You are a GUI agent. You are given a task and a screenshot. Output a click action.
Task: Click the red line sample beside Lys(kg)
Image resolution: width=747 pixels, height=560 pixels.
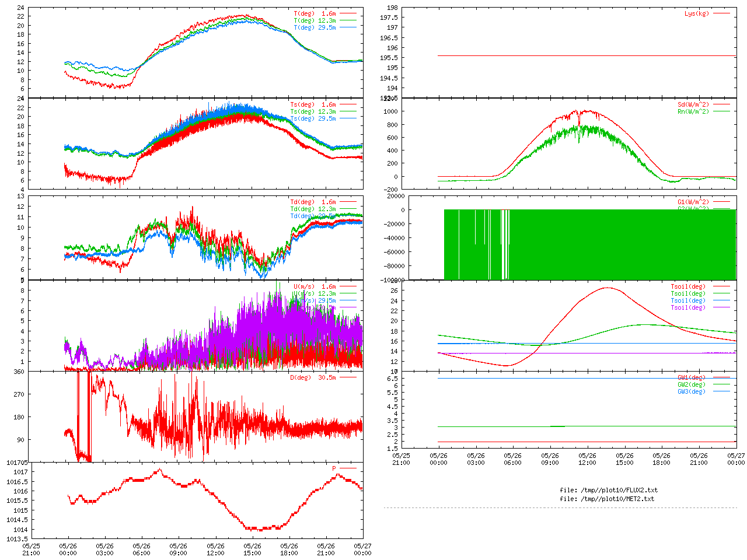point(721,13)
